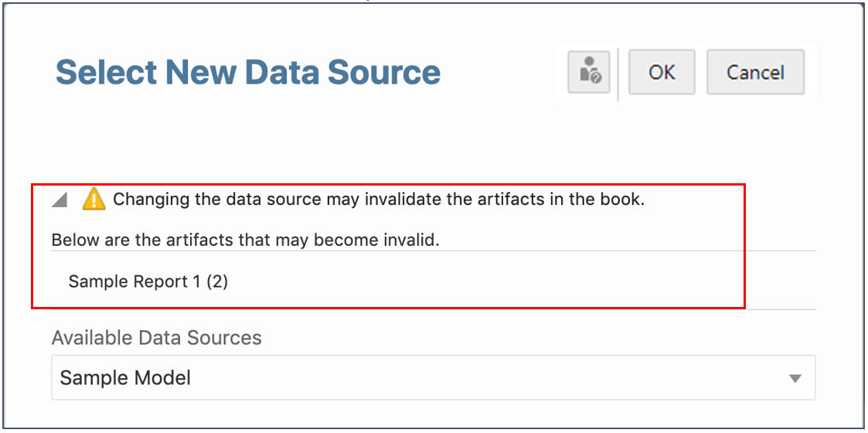
Task: Click the word Select in the dialog title
Action: pyautogui.click(x=106, y=73)
